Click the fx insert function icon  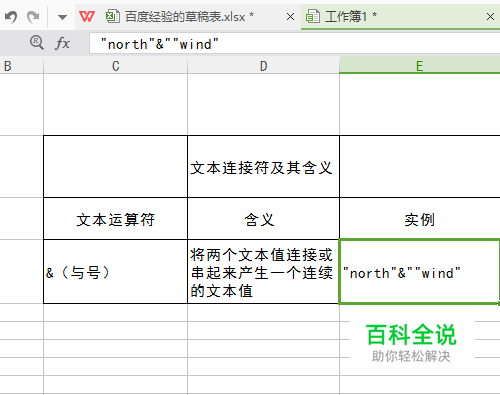click(62, 43)
